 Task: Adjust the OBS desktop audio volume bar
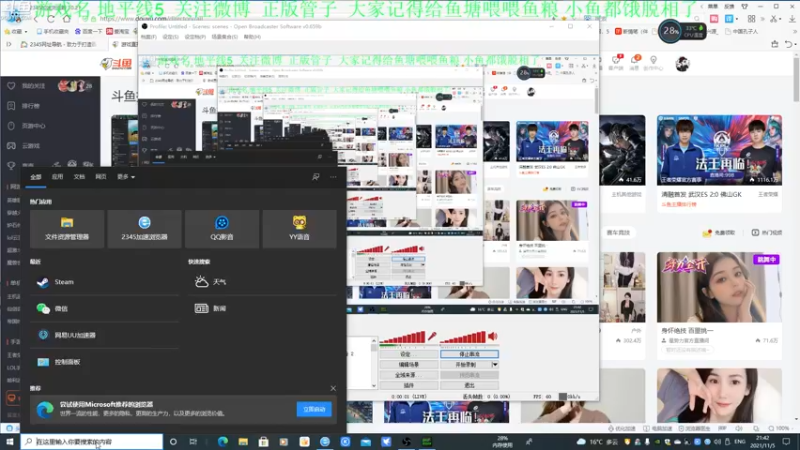tap(463, 337)
